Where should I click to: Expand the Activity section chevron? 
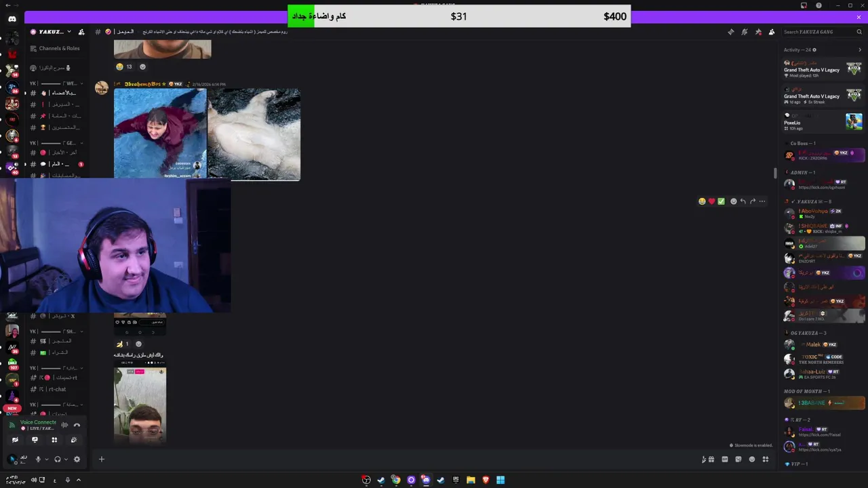[860, 49]
